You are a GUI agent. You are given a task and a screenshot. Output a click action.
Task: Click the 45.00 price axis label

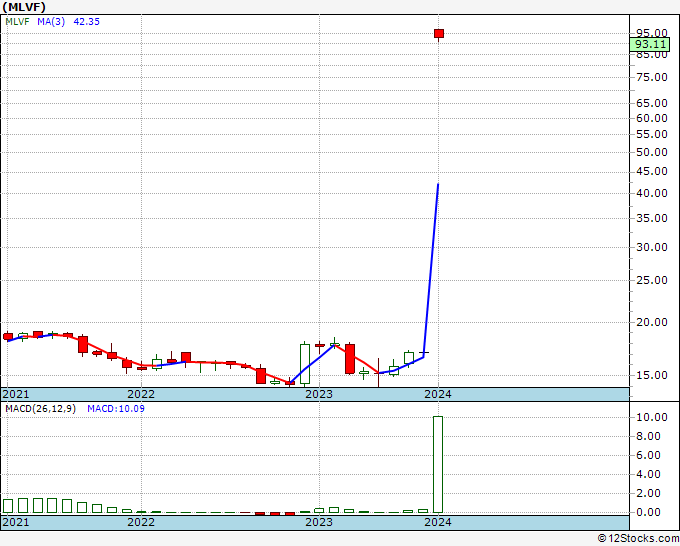(x=652, y=171)
